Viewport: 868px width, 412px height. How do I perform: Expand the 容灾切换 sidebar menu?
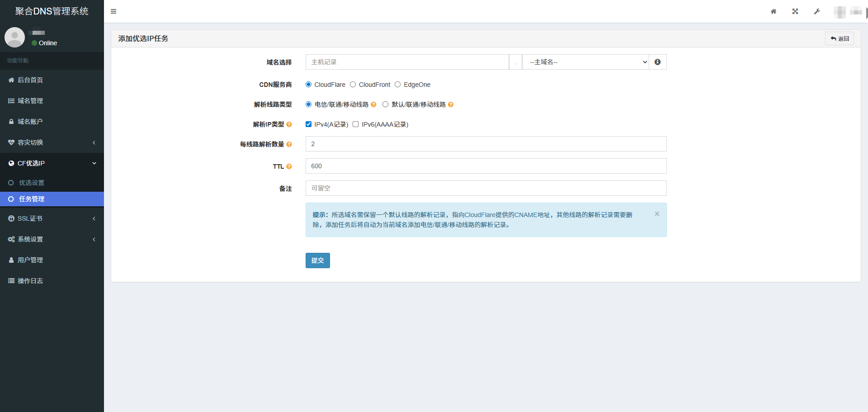pyautogui.click(x=52, y=142)
